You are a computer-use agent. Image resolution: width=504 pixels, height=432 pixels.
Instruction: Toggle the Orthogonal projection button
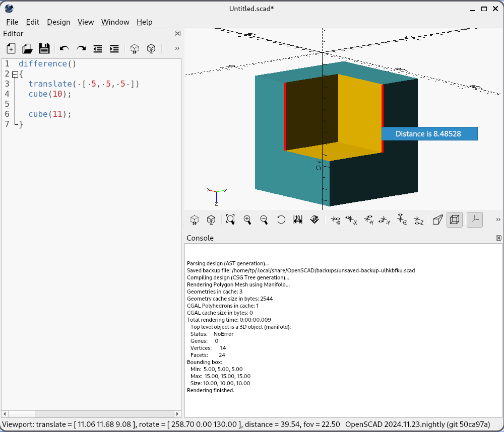point(455,220)
